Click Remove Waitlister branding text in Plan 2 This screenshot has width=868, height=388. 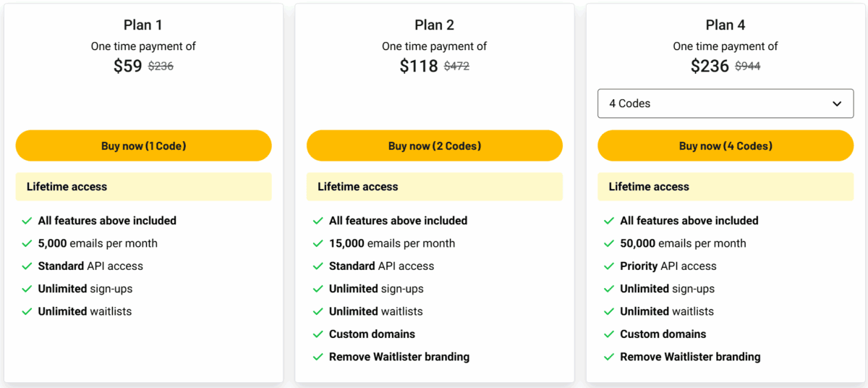click(399, 357)
